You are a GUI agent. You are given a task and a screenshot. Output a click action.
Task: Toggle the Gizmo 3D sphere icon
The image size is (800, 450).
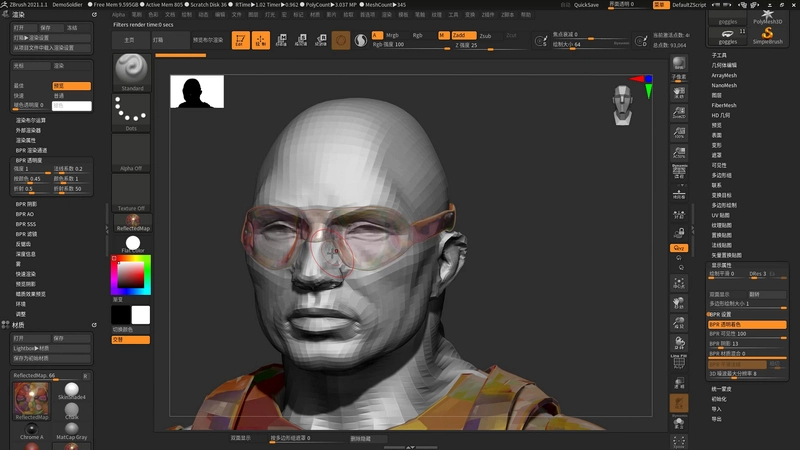pyautogui.click(x=341, y=40)
